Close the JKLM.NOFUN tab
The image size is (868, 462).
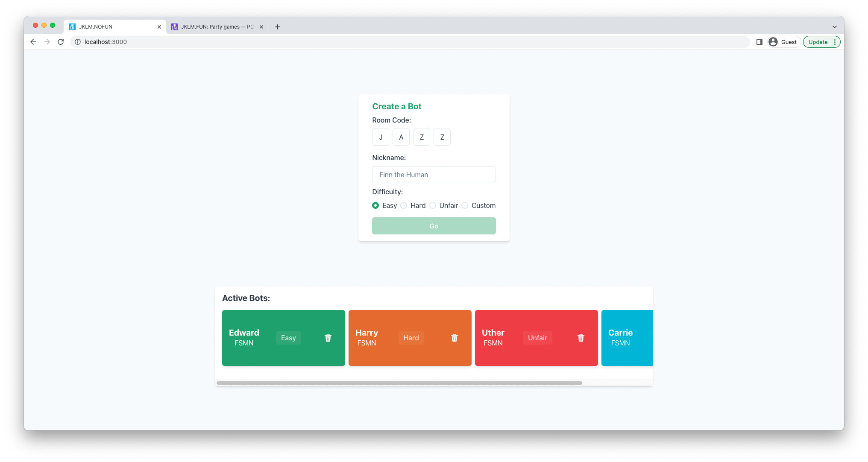[x=159, y=27]
